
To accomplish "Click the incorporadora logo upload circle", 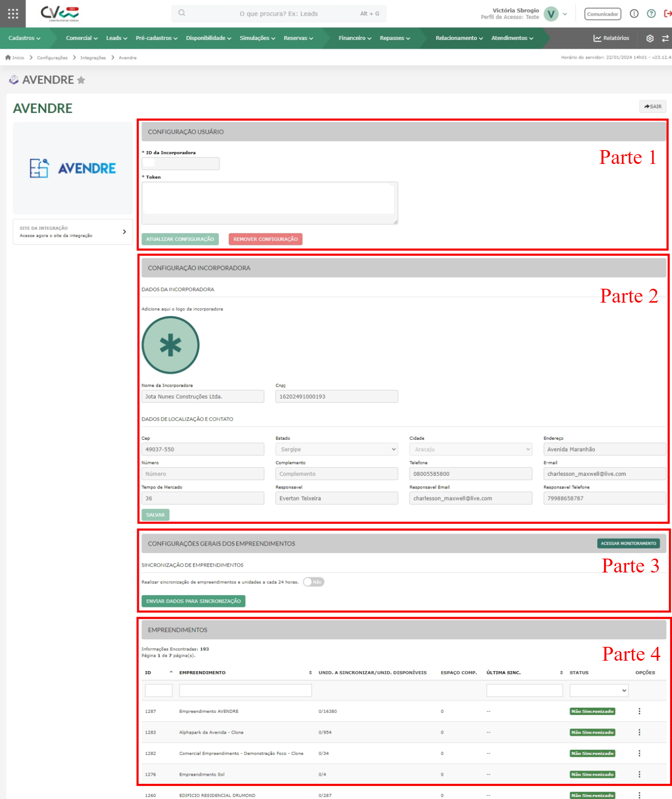I will tap(170, 345).
